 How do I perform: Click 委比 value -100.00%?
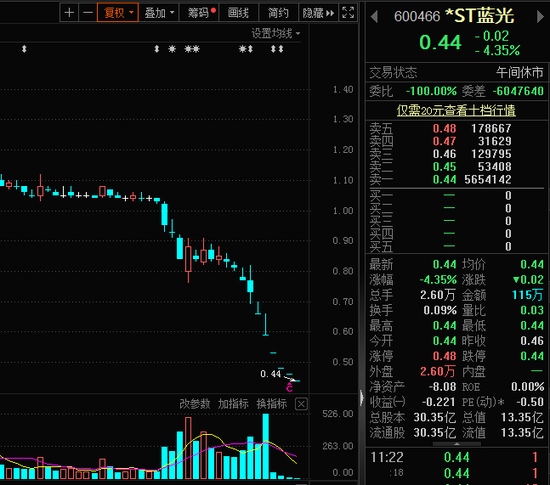pyautogui.click(x=431, y=92)
